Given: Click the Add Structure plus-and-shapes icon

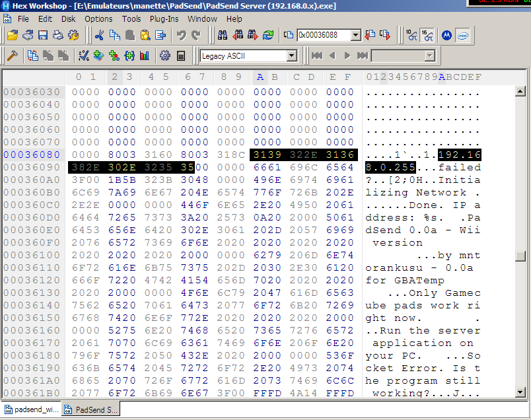Looking at the screenshot, I should click(114, 56).
